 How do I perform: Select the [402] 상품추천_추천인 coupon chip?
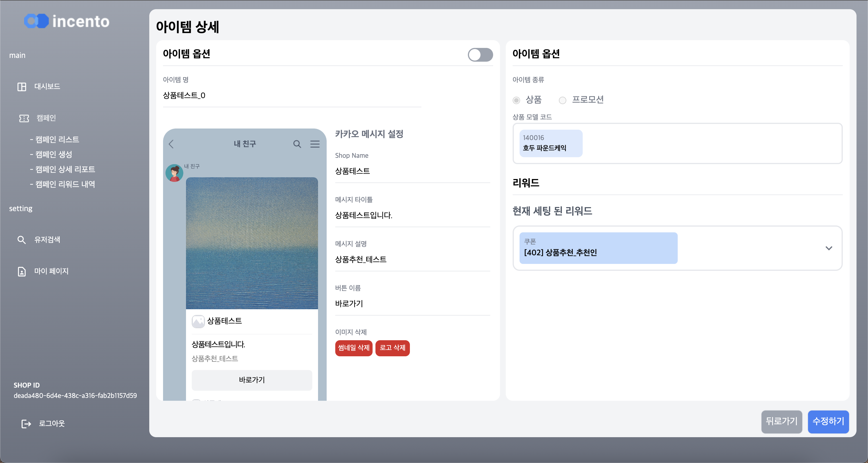598,248
